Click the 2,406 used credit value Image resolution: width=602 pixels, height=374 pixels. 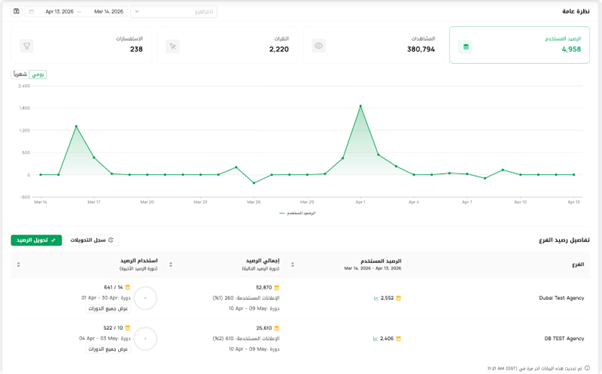pyautogui.click(x=387, y=339)
